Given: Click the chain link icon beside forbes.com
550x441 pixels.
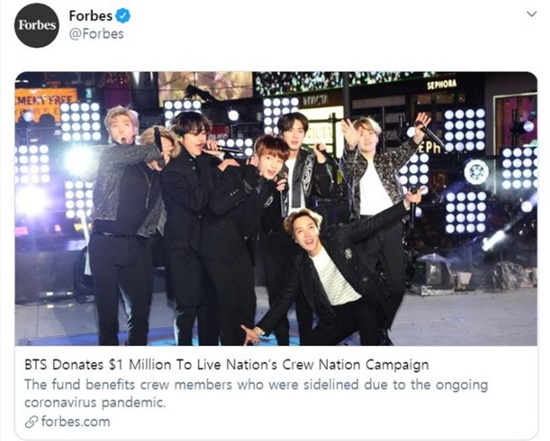Looking at the screenshot, I should 31,422.
